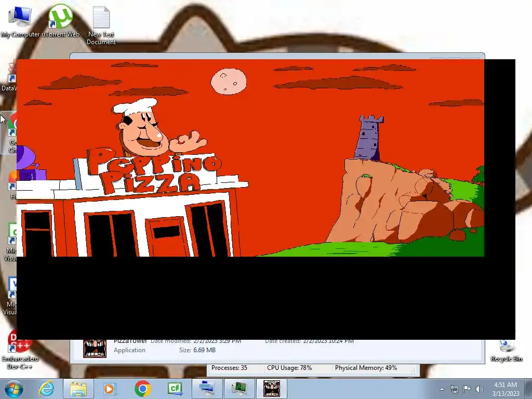Open the Windows Start menu orb
Image resolution: width=532 pixels, height=399 pixels.
tap(14, 389)
